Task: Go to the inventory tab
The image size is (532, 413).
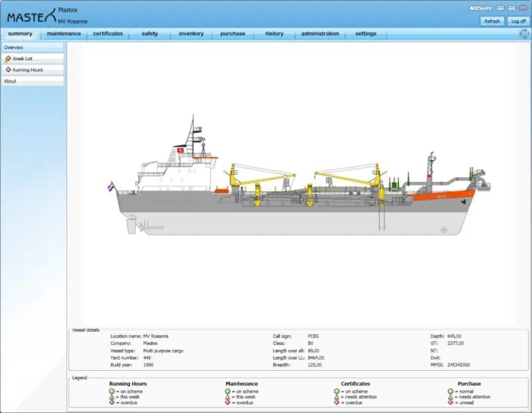Action: point(191,33)
